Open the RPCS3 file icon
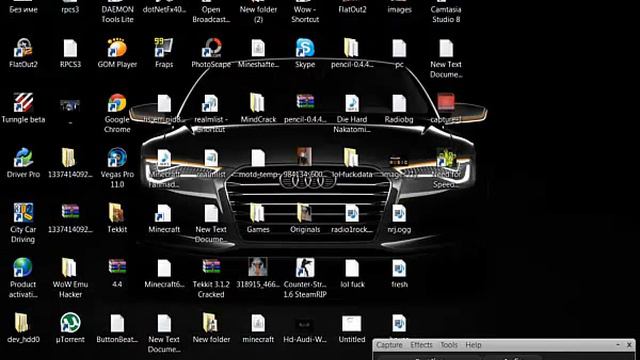 (x=70, y=48)
